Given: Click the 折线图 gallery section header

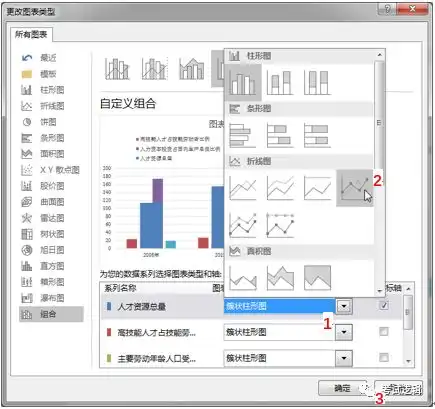Looking at the screenshot, I should coord(300,162).
